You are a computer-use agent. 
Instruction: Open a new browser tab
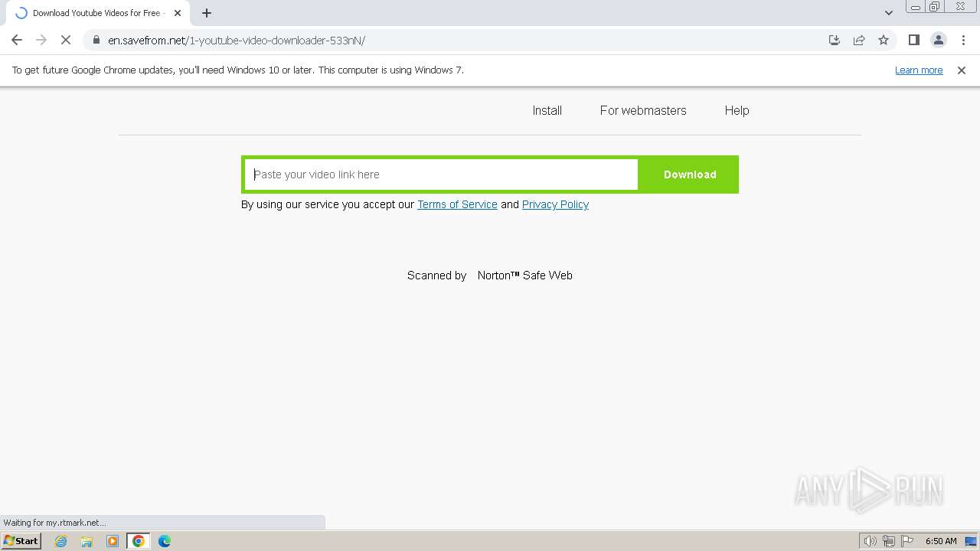tap(207, 13)
